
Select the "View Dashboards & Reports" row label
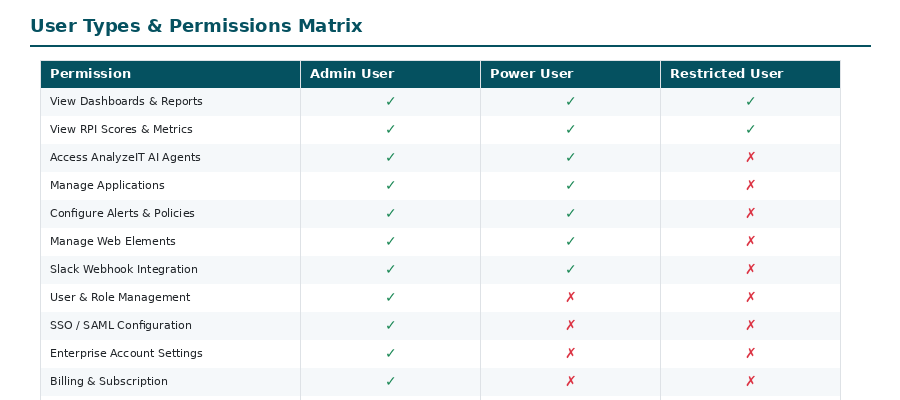click(126, 101)
